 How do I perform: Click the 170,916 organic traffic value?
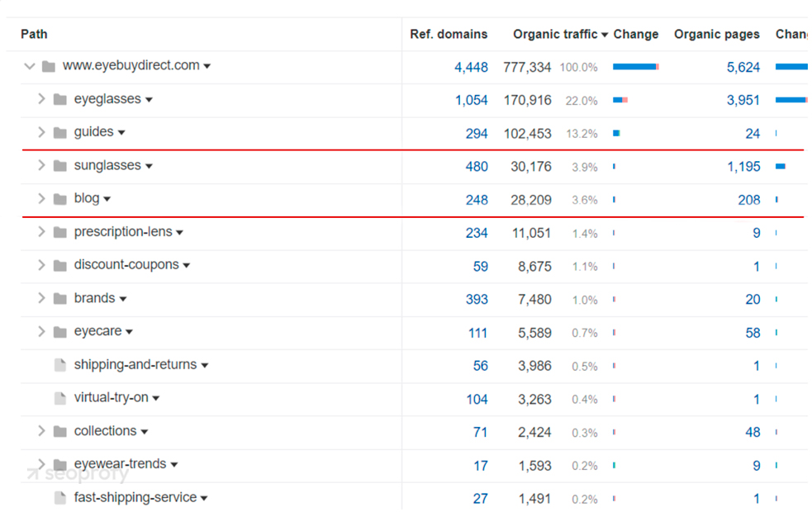(528, 101)
